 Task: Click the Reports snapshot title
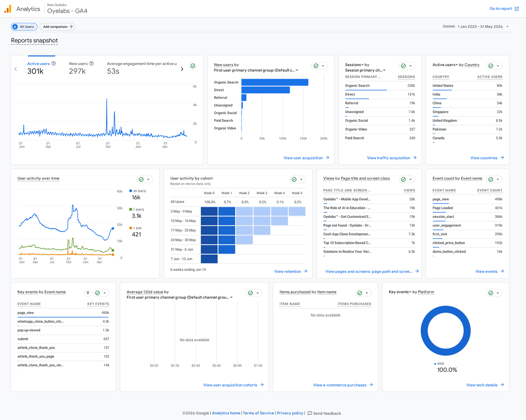pyautogui.click(x=34, y=41)
